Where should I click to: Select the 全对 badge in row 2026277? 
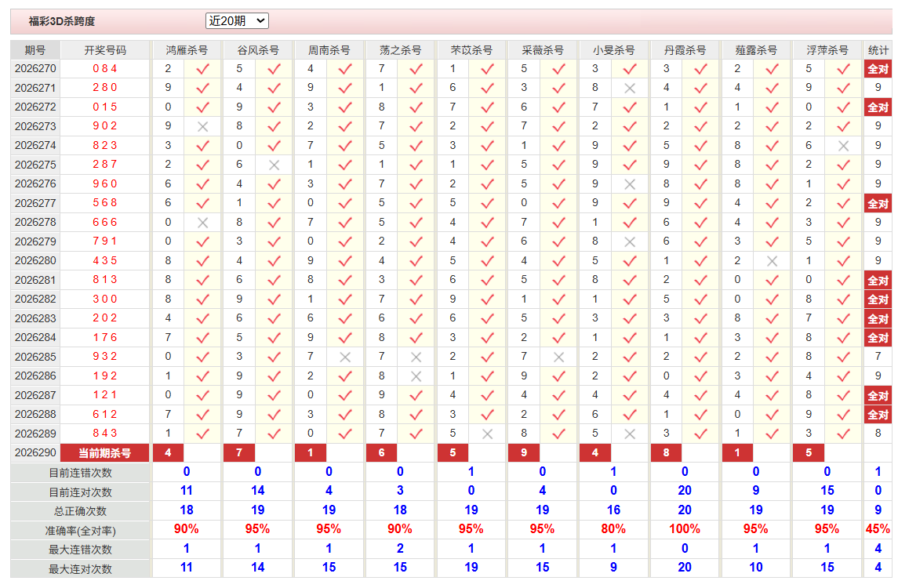point(878,204)
